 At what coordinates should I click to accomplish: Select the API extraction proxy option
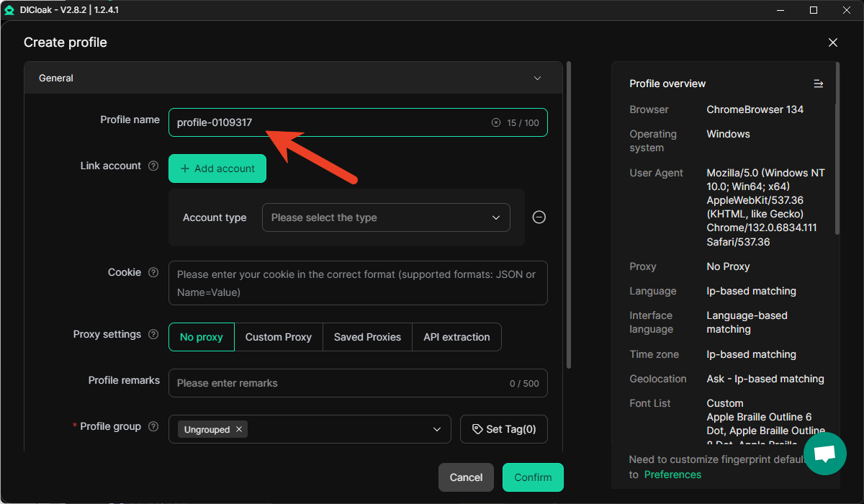coord(456,337)
